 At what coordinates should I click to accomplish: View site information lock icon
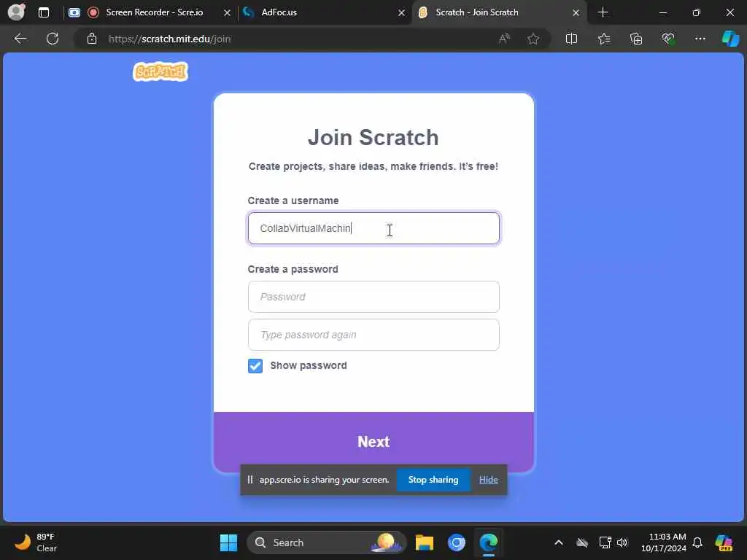[x=92, y=39]
